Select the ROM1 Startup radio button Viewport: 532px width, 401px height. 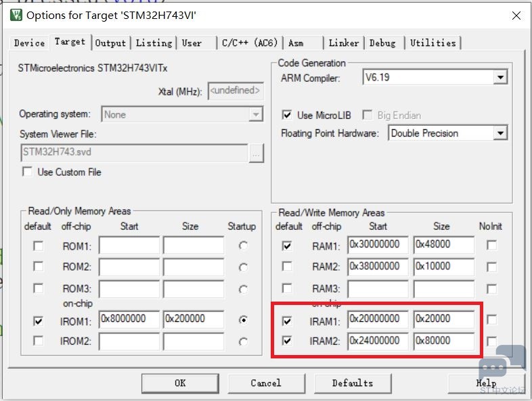click(x=243, y=245)
